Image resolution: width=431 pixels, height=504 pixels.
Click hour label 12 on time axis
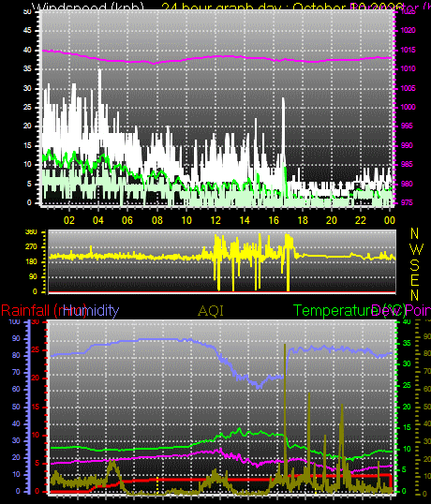215,220
